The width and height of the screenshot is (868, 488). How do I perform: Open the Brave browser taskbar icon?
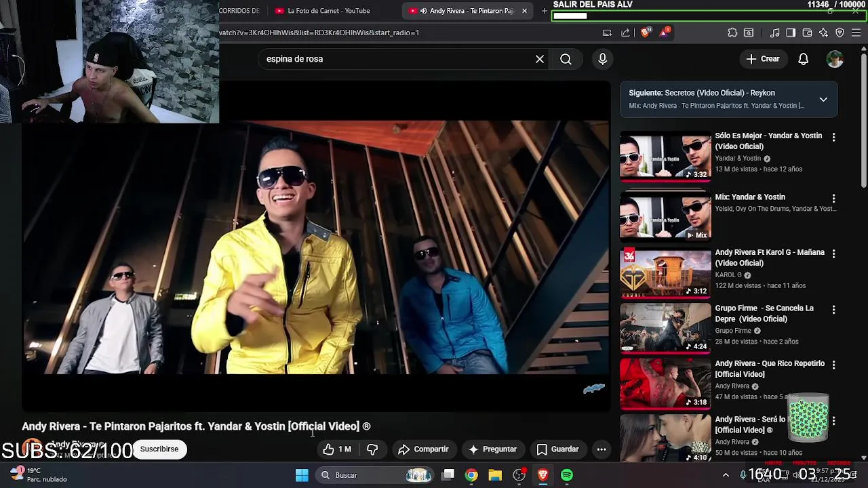tap(542, 475)
